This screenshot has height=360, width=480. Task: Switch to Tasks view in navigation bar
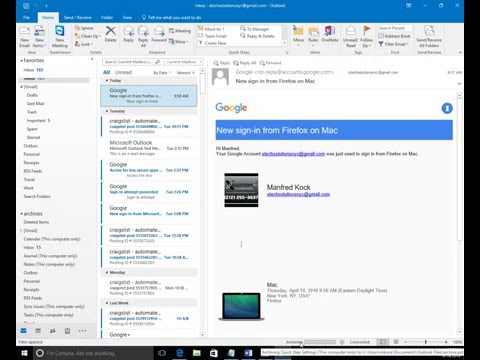click(x=67, y=331)
